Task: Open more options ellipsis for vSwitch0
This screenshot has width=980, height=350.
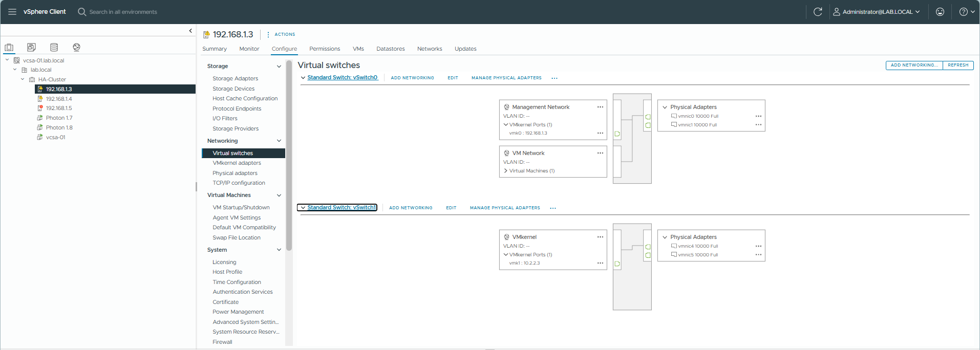Action: pyautogui.click(x=555, y=78)
